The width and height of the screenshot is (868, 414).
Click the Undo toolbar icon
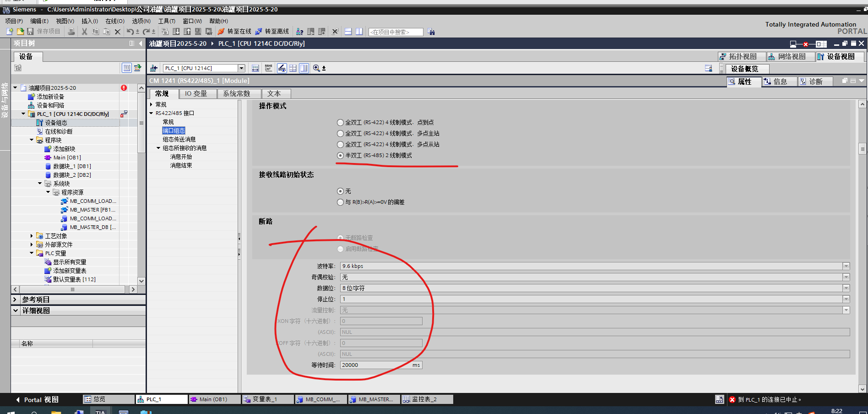tap(130, 31)
